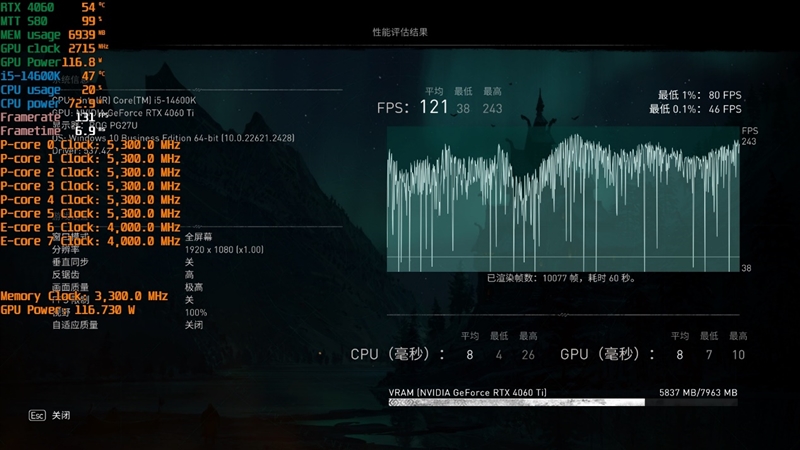
Task: Click the 关闭 value for 自适应质量
Action: click(x=194, y=325)
